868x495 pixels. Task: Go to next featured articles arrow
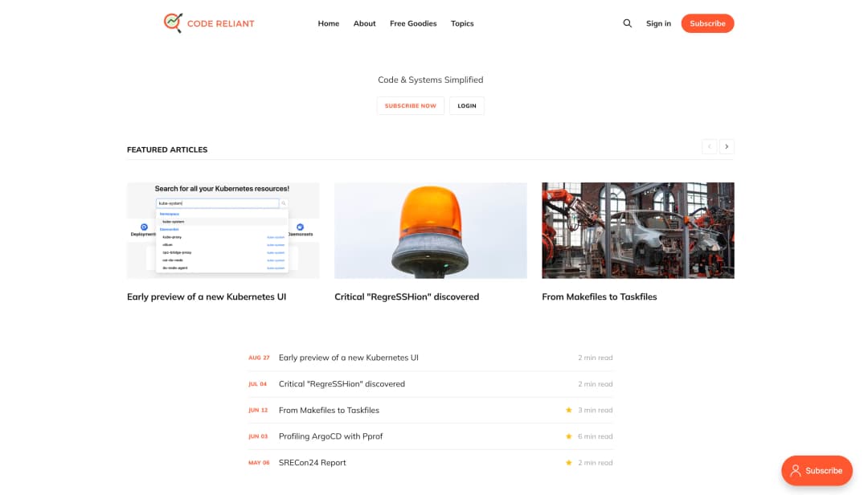click(727, 146)
